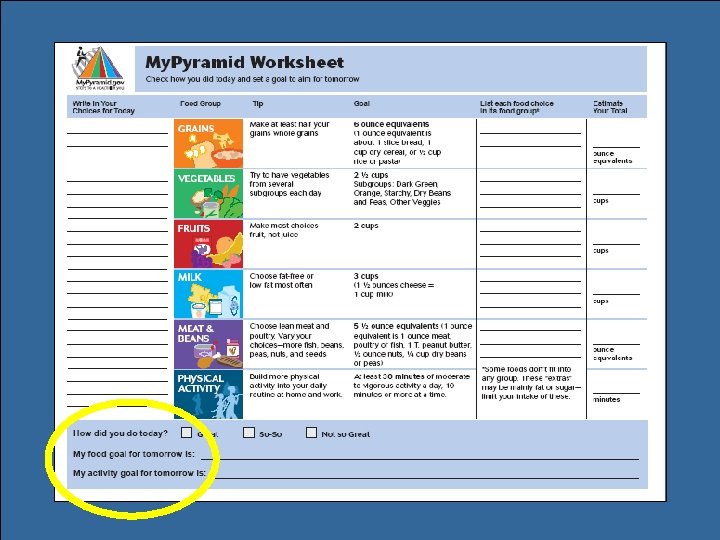Click the 'Check how you did today' subtitle

pos(253,79)
